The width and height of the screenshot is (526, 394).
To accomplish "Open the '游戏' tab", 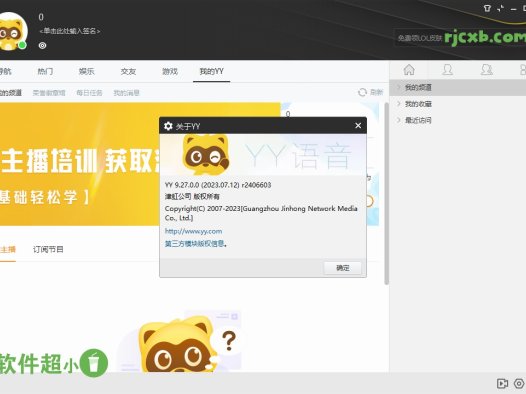I will point(170,71).
